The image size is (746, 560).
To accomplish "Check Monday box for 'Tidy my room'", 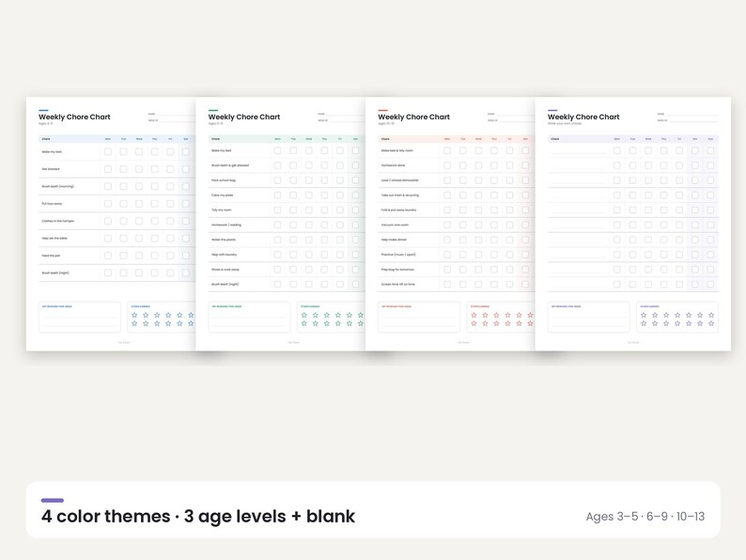I will 277,210.
